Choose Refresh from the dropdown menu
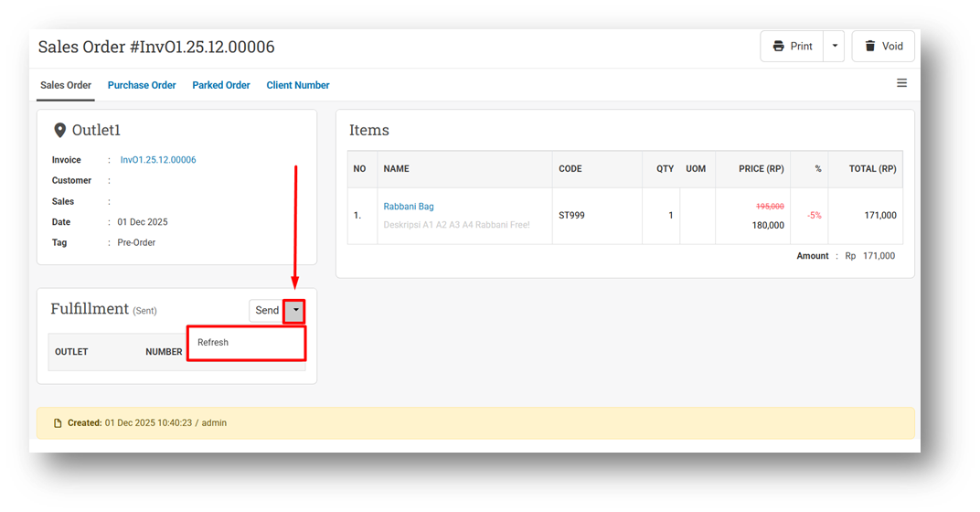The image size is (980, 512). (x=246, y=343)
